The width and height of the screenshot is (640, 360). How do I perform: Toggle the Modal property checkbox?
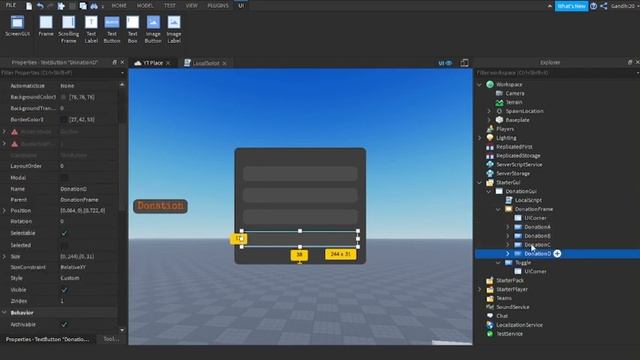tap(64, 178)
